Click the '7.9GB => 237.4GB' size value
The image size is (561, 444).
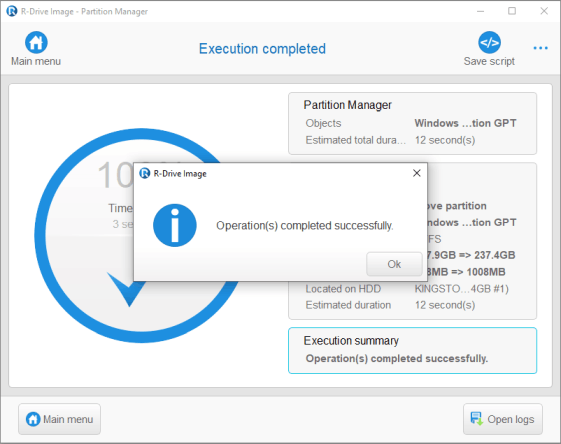[471, 255]
